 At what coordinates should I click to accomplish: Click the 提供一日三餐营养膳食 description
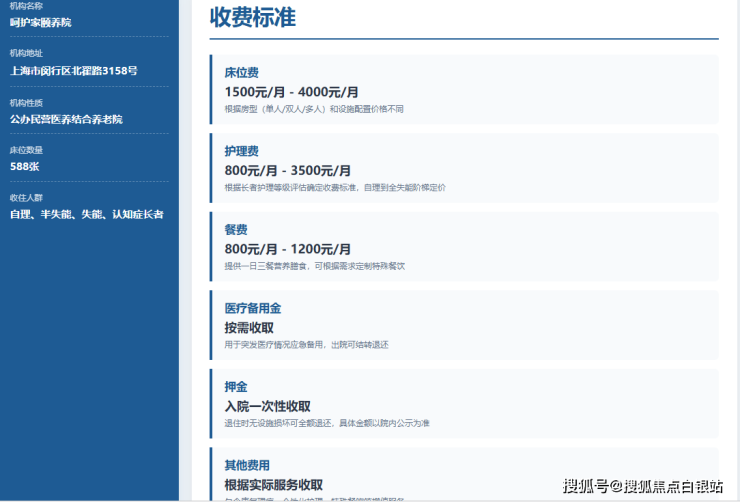(x=314, y=266)
